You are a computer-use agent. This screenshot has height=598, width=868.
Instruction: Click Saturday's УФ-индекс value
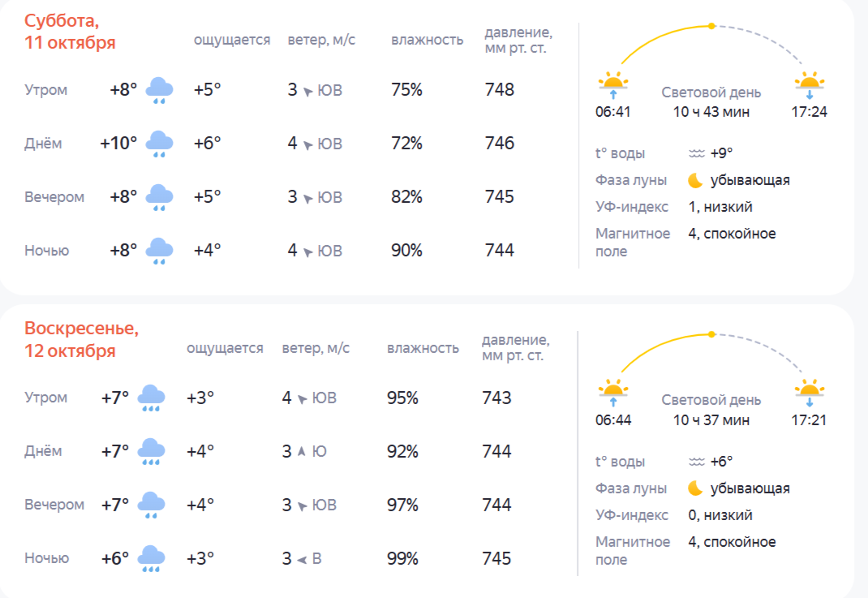point(720,207)
